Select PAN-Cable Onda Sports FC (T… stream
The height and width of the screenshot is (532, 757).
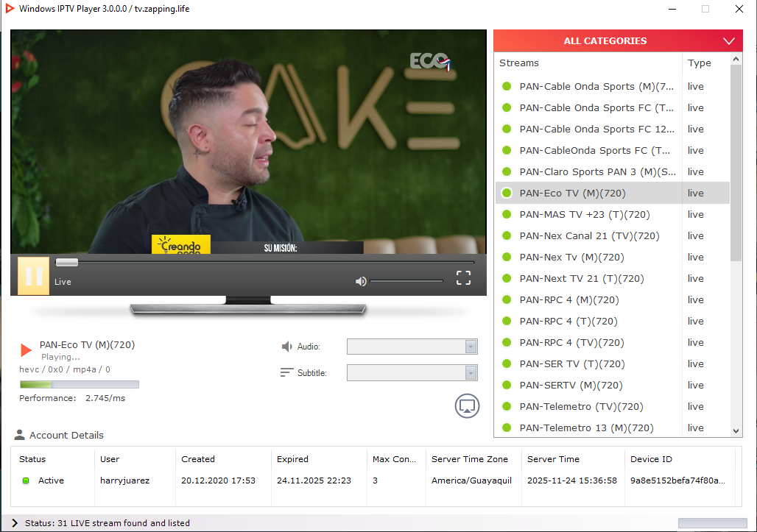pos(612,107)
